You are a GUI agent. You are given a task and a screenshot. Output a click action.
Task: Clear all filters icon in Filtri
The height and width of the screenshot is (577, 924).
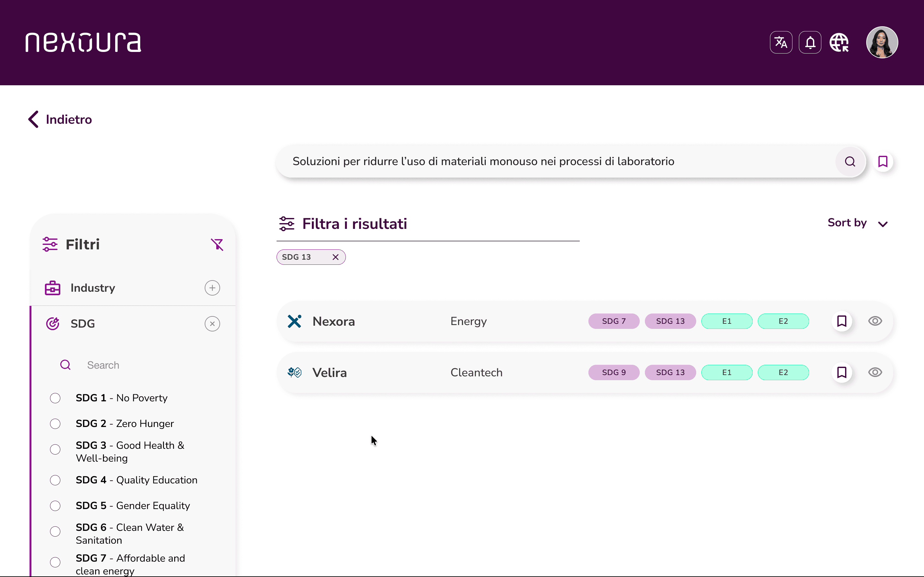click(217, 244)
